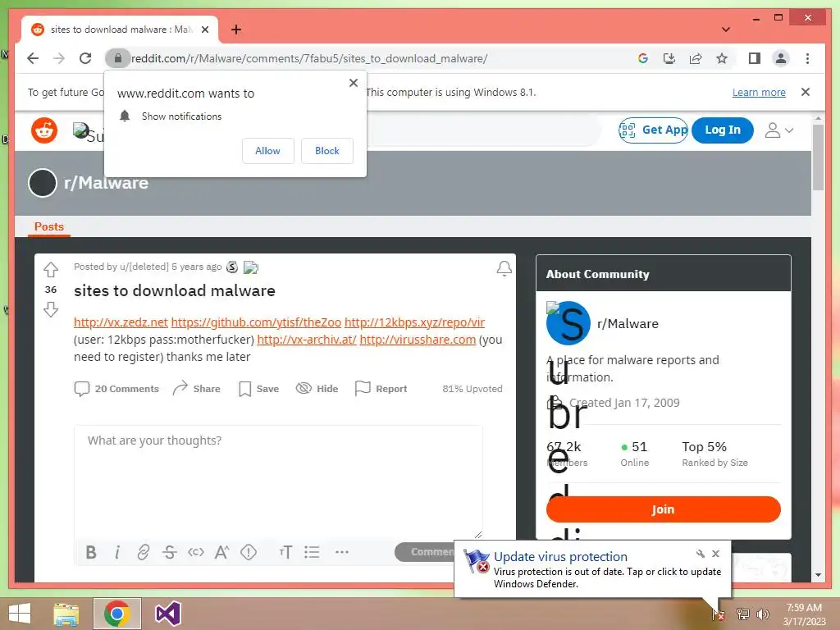The height and width of the screenshot is (630, 840).
Task: Expand the user account dropdown
Action: coord(779,130)
